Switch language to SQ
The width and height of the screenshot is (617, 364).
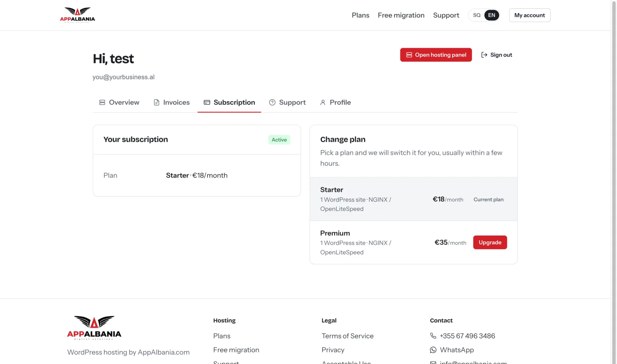point(477,15)
